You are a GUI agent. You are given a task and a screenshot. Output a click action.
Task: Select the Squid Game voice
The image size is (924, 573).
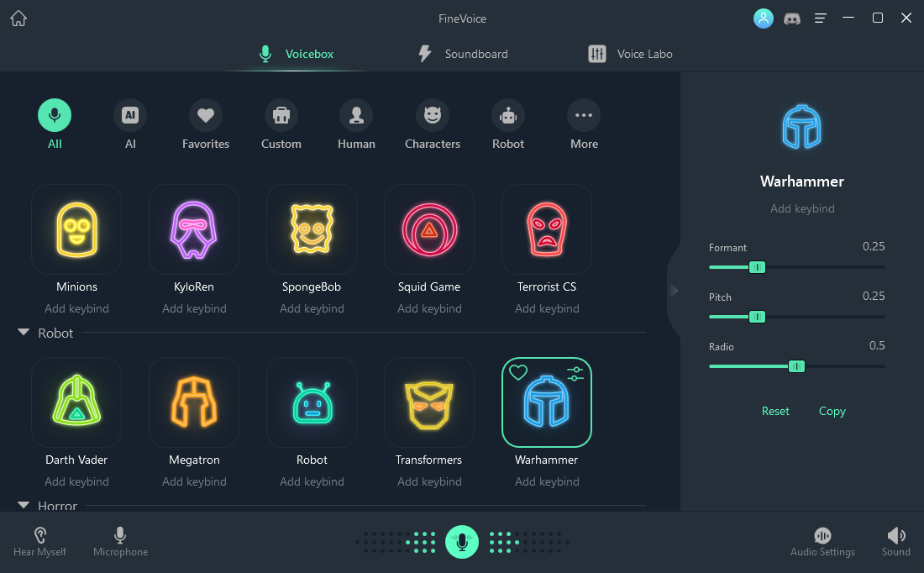(x=429, y=229)
